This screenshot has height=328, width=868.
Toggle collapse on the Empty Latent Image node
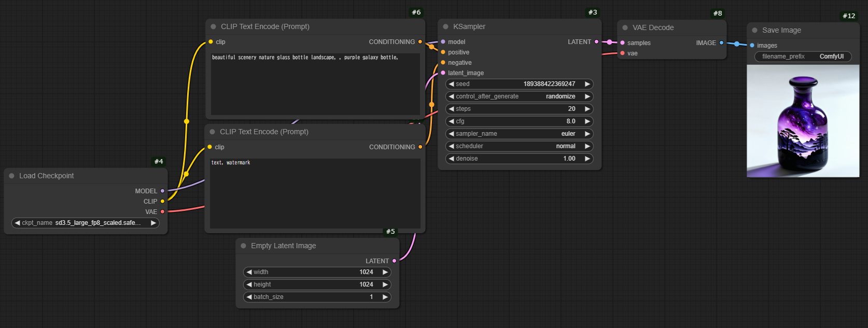[x=243, y=246]
